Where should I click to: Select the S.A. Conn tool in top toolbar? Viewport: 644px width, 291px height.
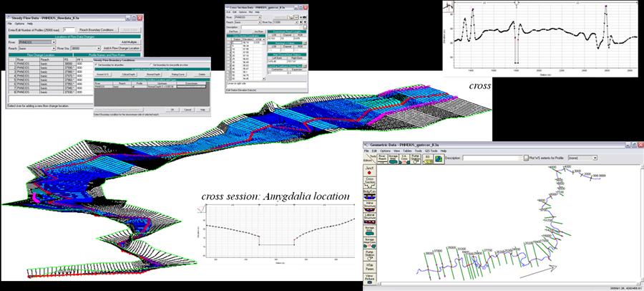click(x=404, y=159)
